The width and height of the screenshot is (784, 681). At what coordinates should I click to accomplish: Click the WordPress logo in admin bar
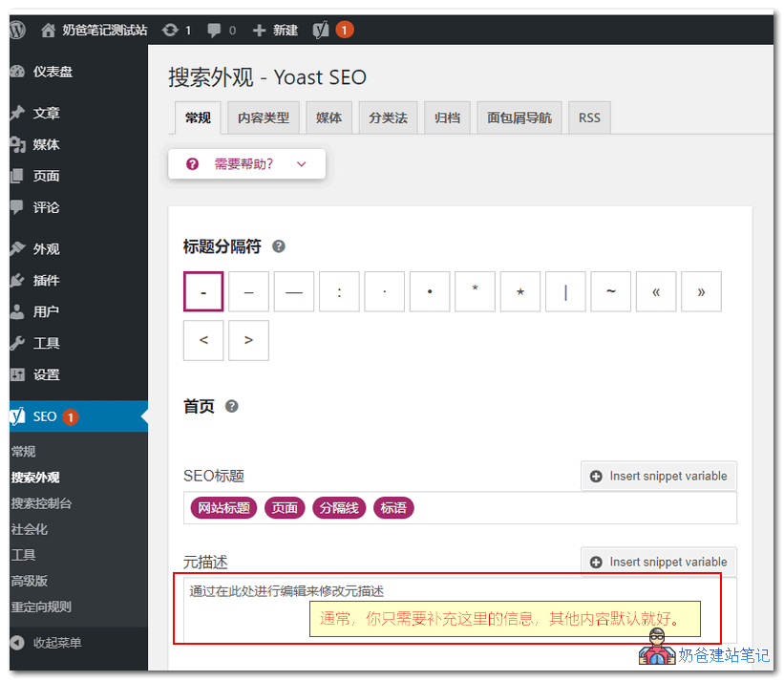pyautogui.click(x=16, y=30)
